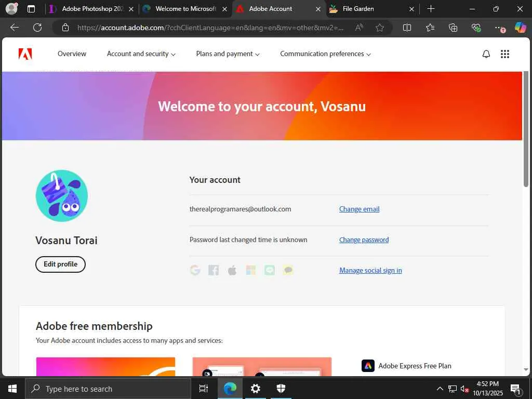The height and width of the screenshot is (399, 532).
Task: Close the Adobe Photoshop tab
Action: [x=131, y=9]
